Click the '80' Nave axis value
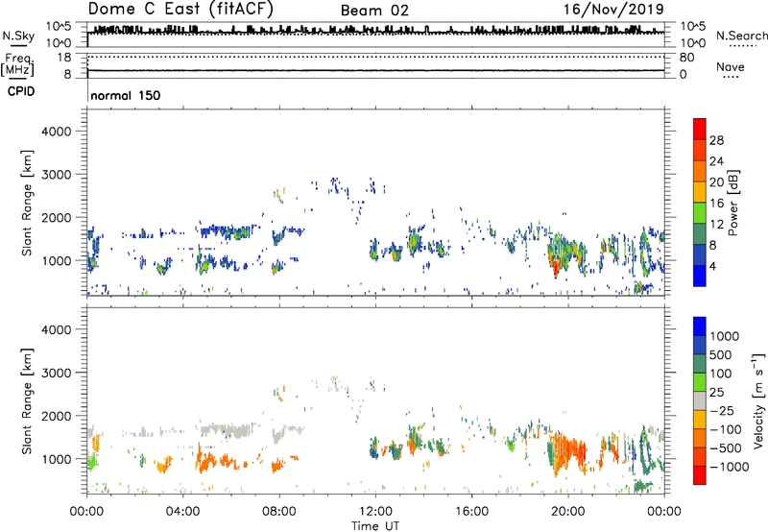This screenshot has height=532, width=768. click(686, 58)
